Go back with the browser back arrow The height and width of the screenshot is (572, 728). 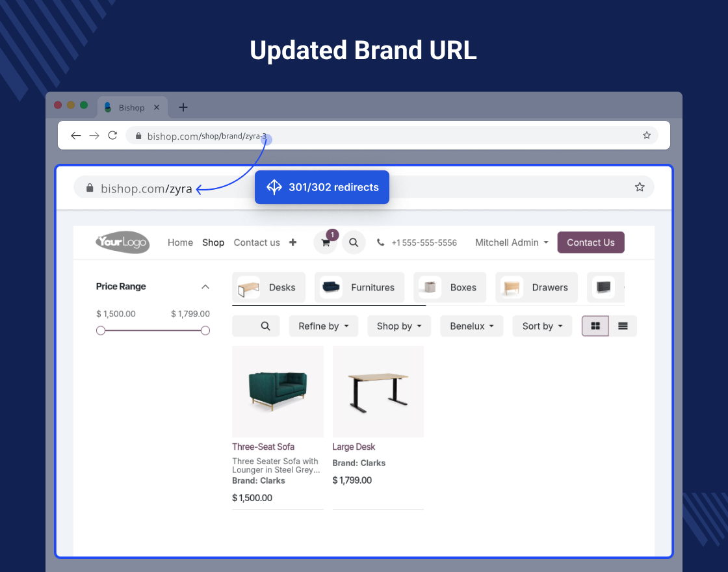[75, 136]
